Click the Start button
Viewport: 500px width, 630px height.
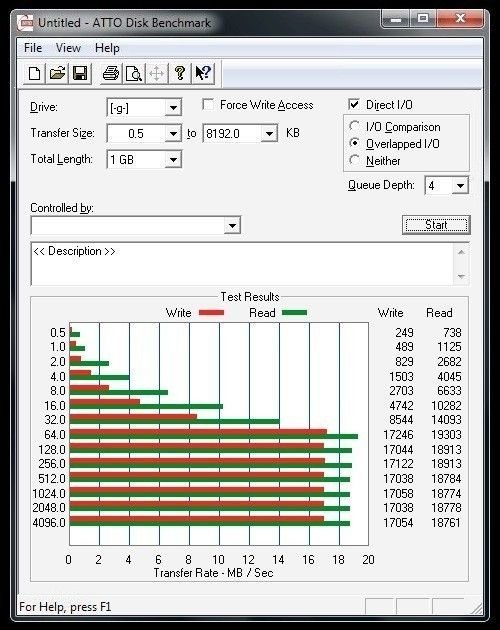pyautogui.click(x=436, y=225)
